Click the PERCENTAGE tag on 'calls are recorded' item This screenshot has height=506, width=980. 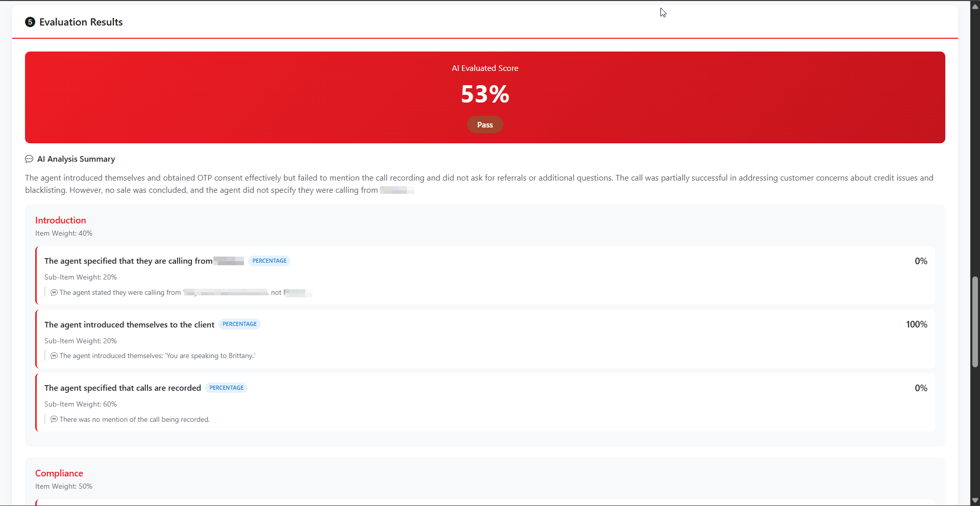point(227,388)
